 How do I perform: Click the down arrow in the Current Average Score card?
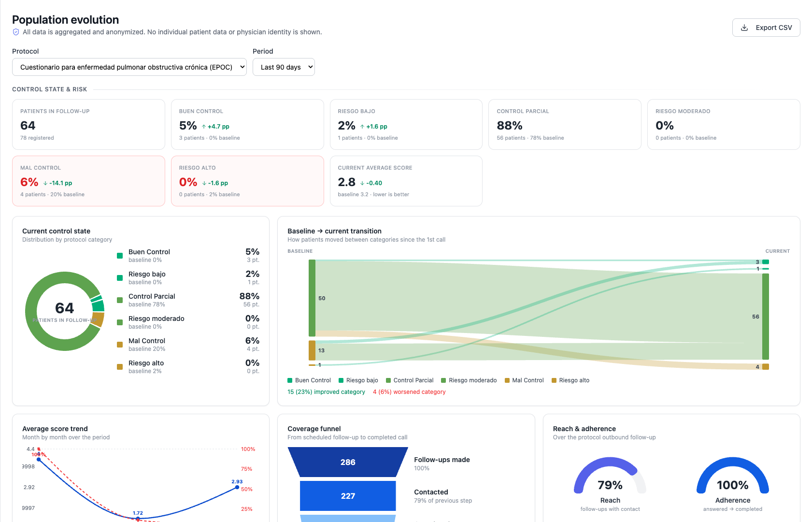[362, 183]
